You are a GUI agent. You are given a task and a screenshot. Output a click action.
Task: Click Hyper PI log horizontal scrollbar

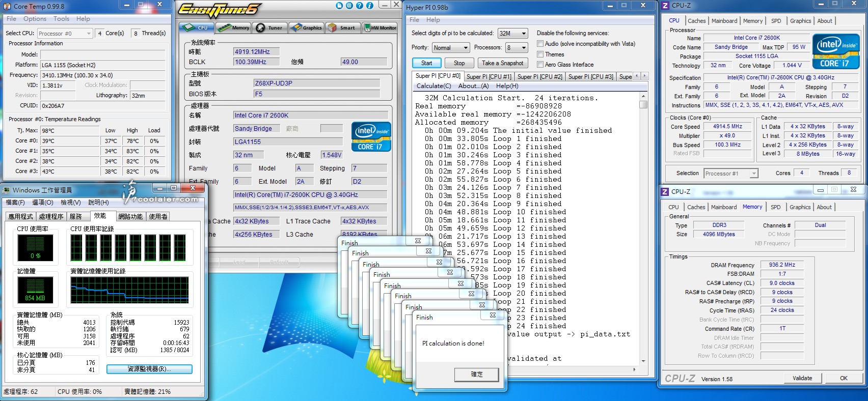tap(526, 369)
